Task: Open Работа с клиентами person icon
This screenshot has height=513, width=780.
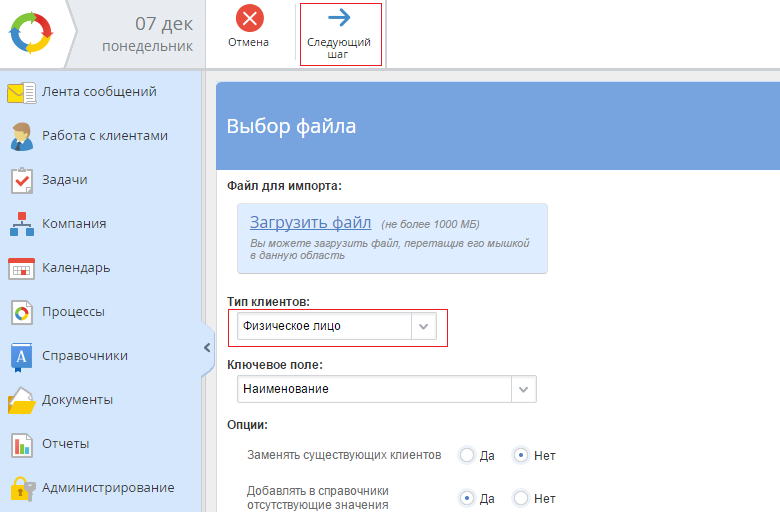Action: click(x=21, y=136)
